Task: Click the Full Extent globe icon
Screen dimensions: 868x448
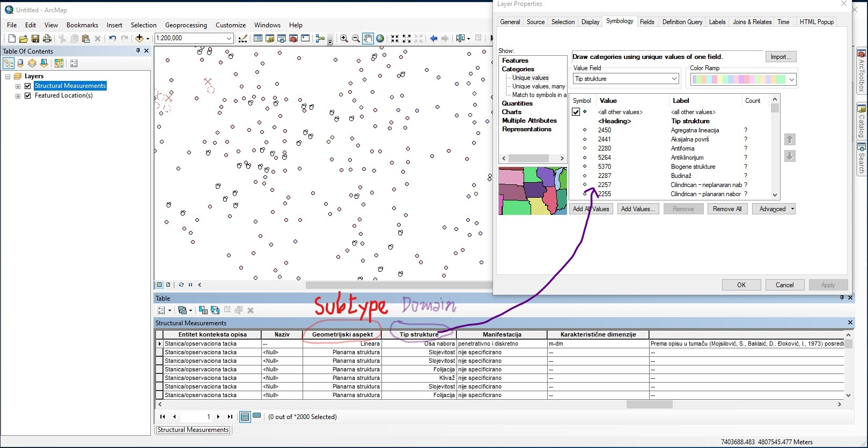Action: pos(380,38)
